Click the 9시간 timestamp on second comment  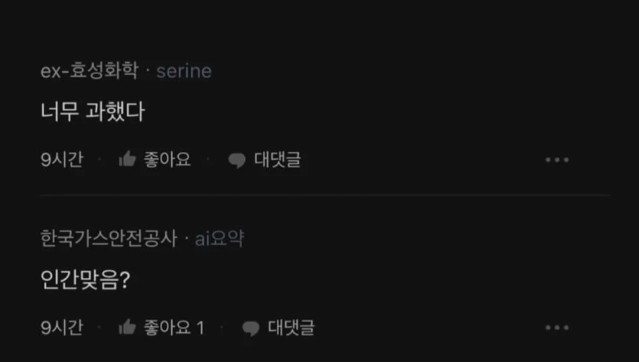[x=62, y=327]
